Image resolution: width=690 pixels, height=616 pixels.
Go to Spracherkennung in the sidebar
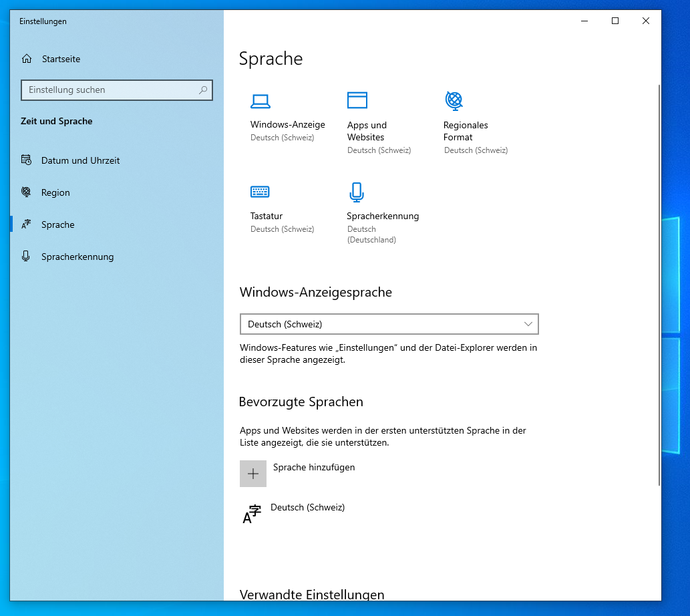77,257
